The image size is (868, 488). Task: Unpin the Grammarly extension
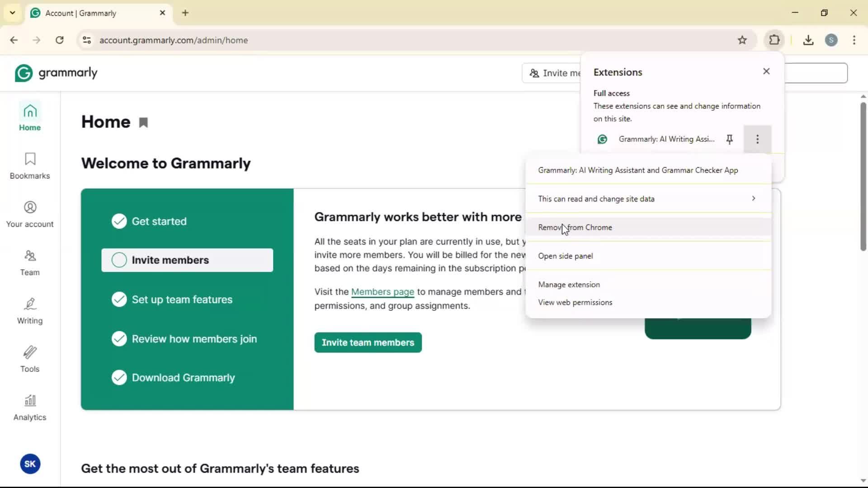729,139
